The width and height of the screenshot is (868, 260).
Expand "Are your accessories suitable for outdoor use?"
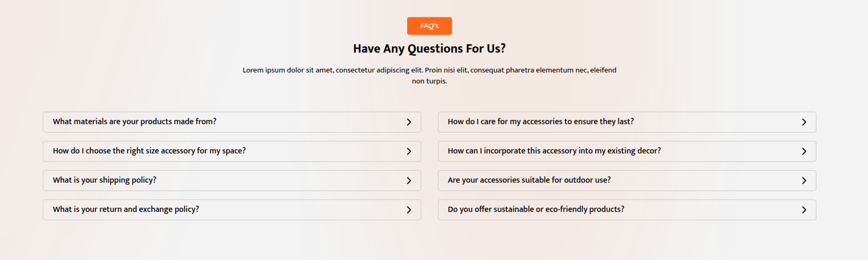[529, 180]
